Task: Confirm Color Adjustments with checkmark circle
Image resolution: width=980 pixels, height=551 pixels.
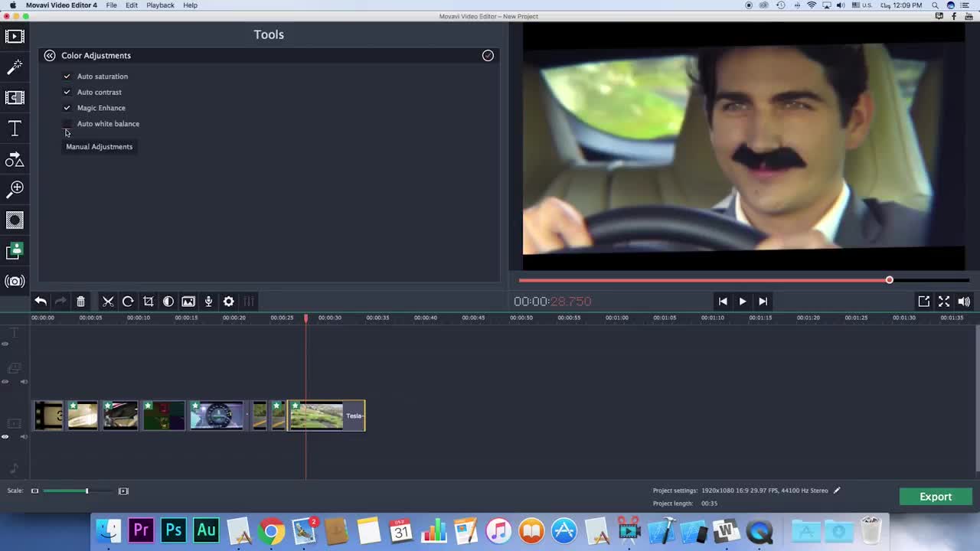Action: (x=488, y=55)
